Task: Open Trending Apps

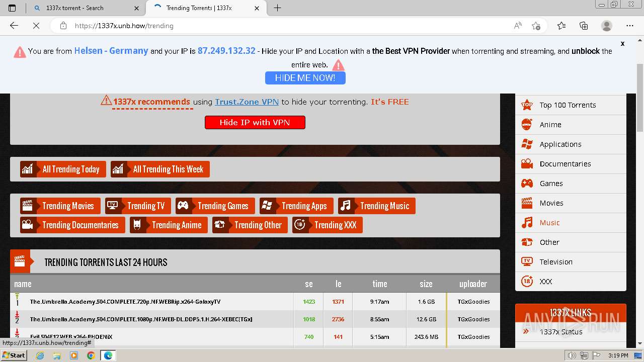Action: pos(296,206)
